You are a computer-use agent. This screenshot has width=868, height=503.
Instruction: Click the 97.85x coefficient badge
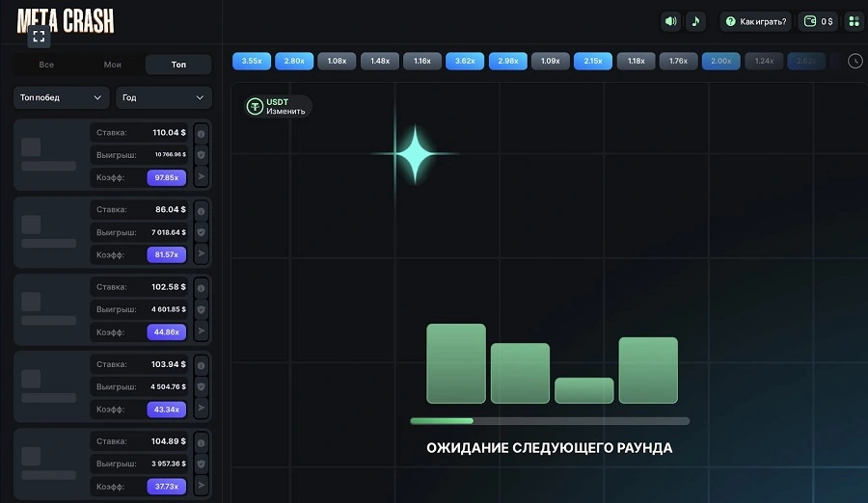tap(167, 177)
